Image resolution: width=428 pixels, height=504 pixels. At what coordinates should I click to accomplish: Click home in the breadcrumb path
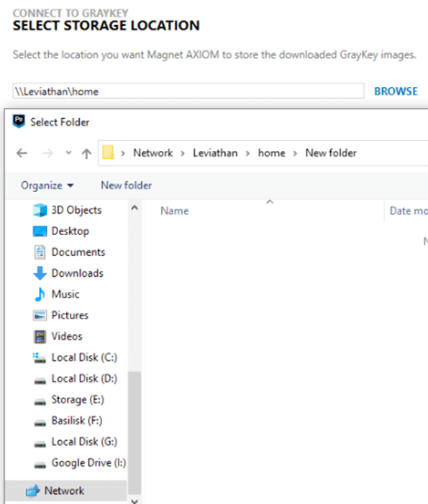pos(271,153)
